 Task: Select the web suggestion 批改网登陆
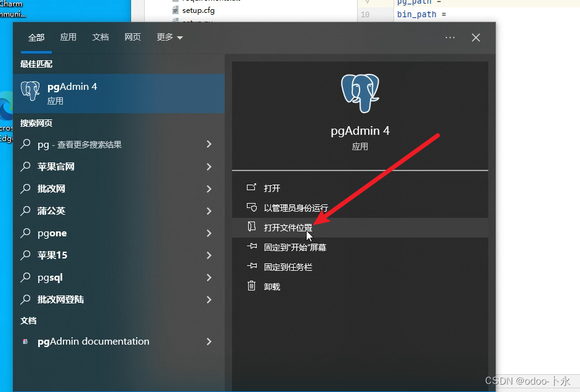pos(119,300)
